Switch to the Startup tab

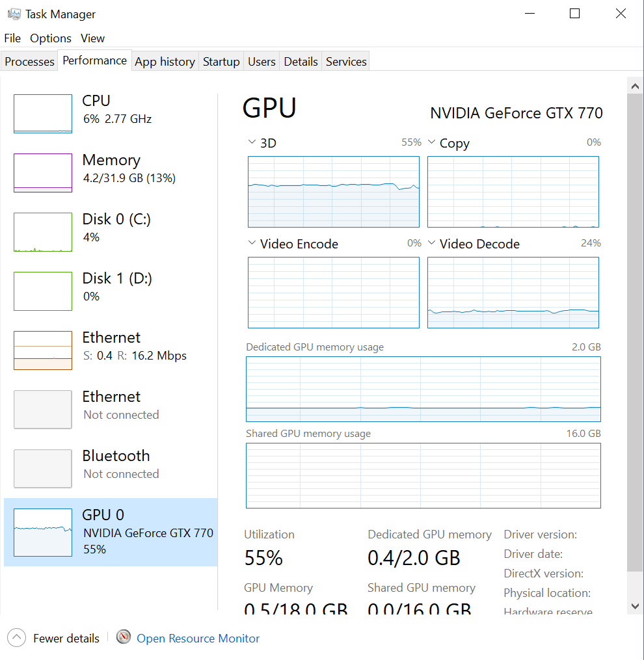point(221,62)
